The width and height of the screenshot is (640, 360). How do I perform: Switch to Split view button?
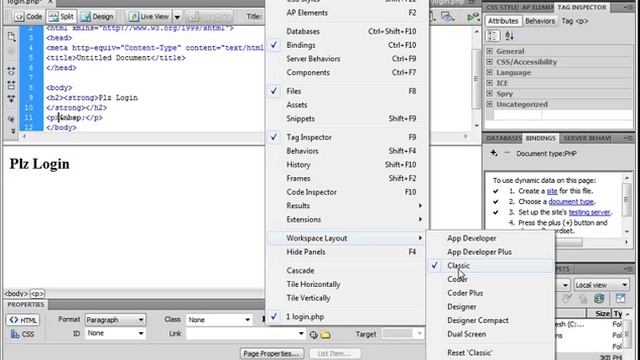pos(61,17)
